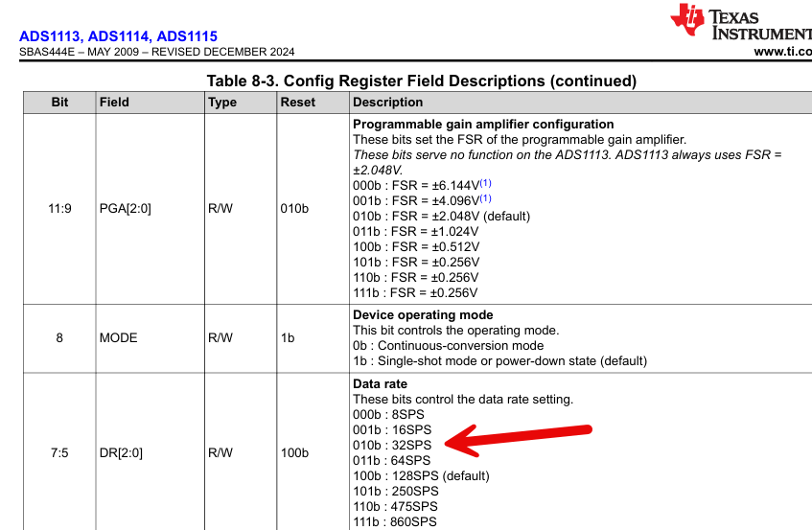
Task: Click the Texas Instruments logo
Action: (741, 22)
